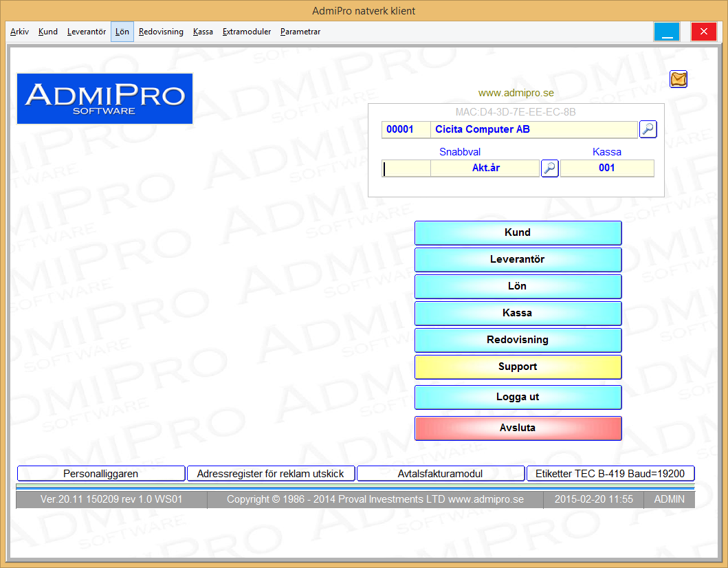Viewport: 728px width, 568px height.
Task: Focus the Snabbval input field
Action: pyautogui.click(x=406, y=168)
